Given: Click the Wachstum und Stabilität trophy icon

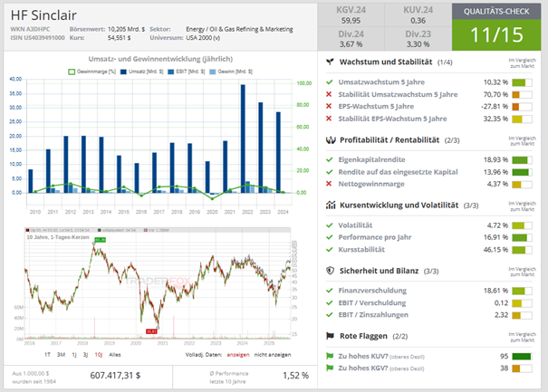Looking at the screenshot, I should pyautogui.click(x=332, y=62).
